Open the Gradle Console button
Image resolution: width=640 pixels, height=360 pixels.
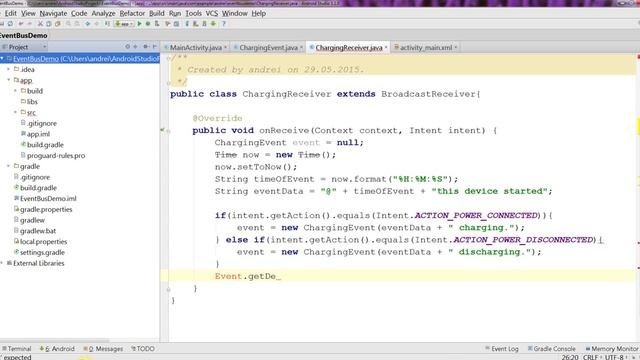[x=551, y=349]
